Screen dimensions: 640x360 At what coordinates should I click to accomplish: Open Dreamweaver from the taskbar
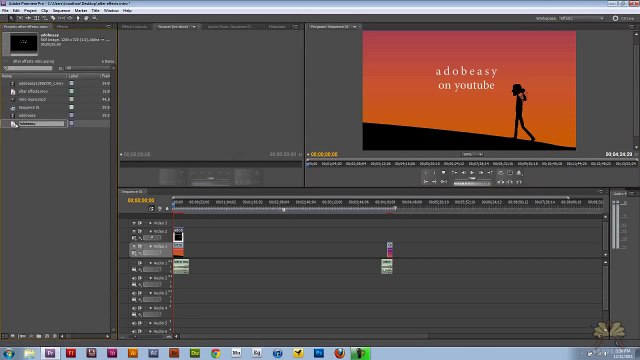click(x=195, y=353)
